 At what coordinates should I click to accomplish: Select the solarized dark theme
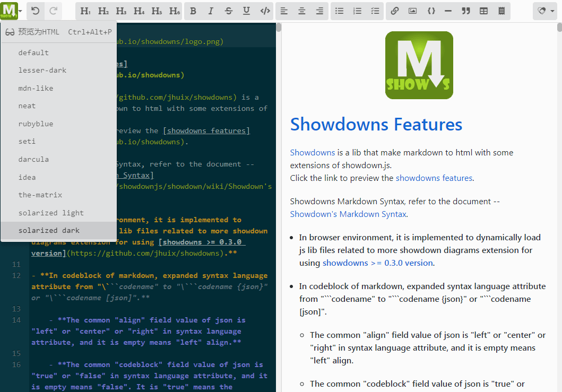[59, 230]
